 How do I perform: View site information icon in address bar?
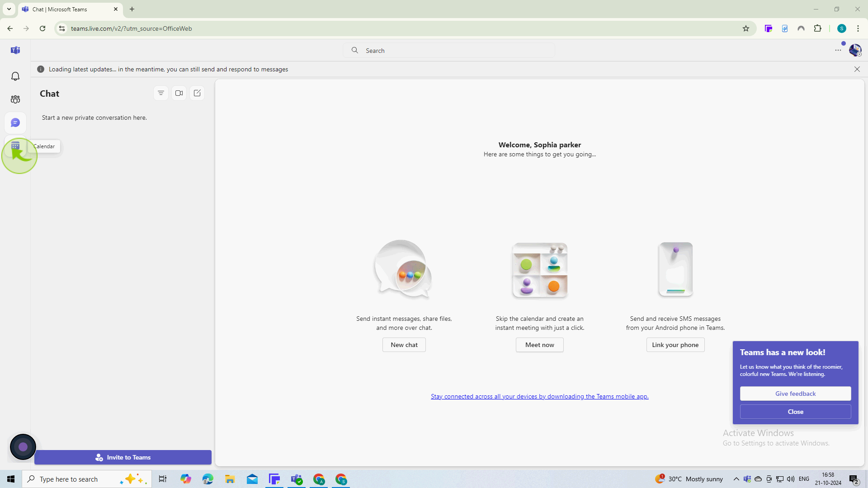click(62, 28)
